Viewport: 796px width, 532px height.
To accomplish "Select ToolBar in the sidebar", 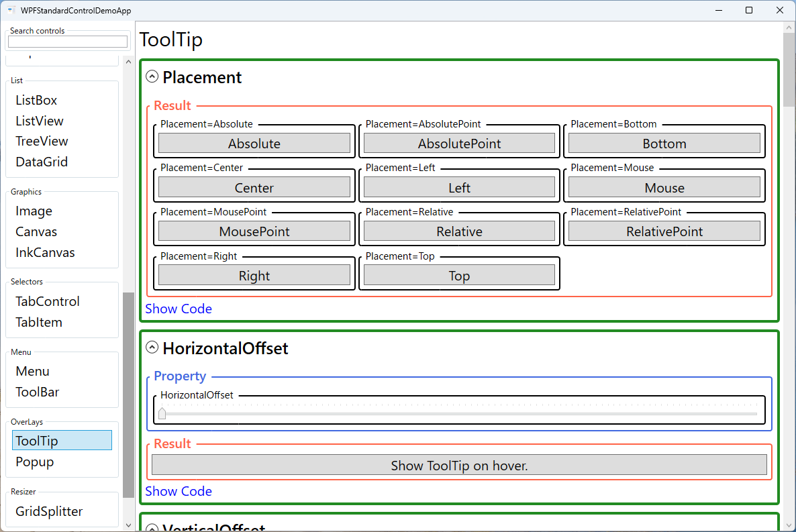I will click(37, 392).
